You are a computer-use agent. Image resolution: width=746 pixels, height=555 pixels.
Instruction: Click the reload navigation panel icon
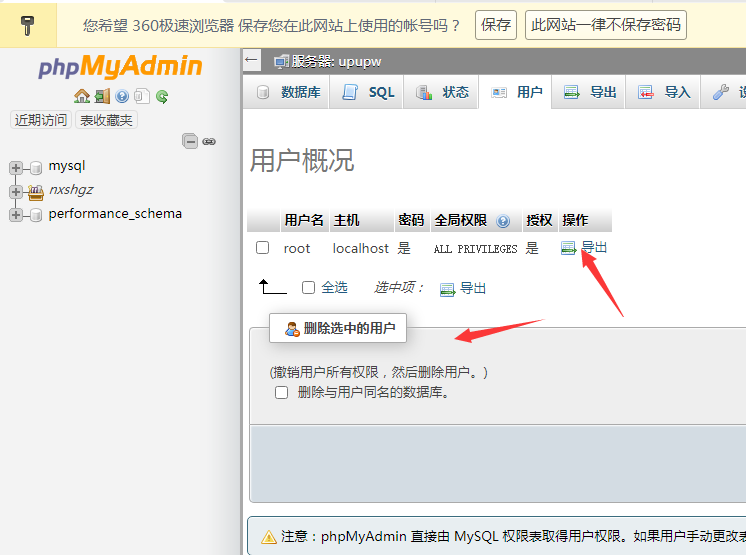click(162, 97)
